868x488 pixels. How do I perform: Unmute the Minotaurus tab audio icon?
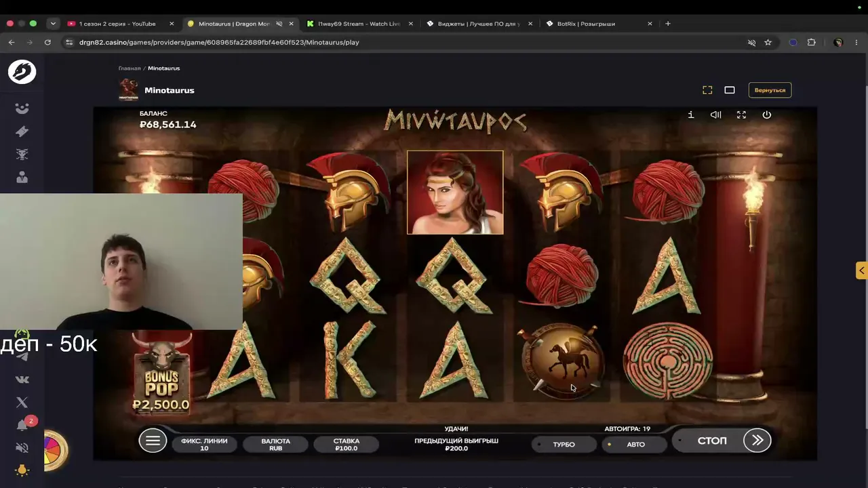pos(279,24)
